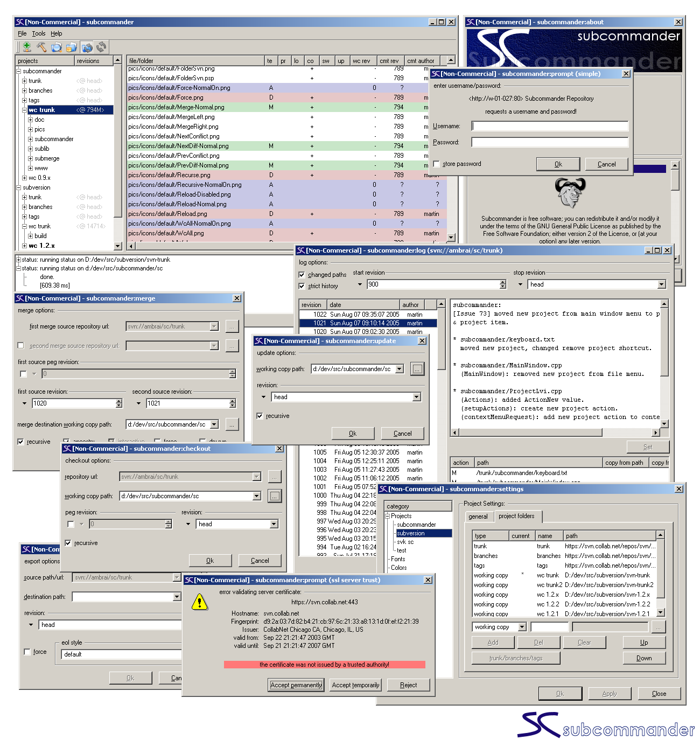Open working copy path dropdown in update dialog
Viewport: 700px width, 754px height.
coord(400,369)
